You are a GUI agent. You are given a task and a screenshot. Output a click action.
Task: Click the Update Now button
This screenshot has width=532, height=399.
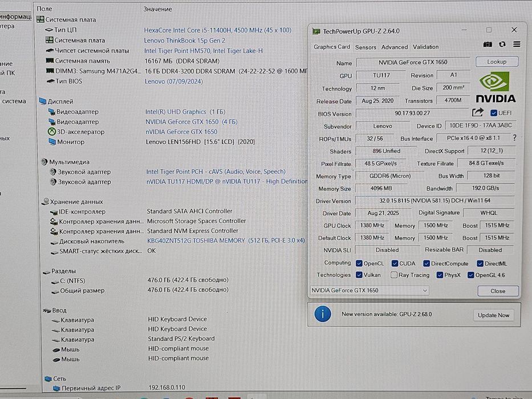(493, 315)
